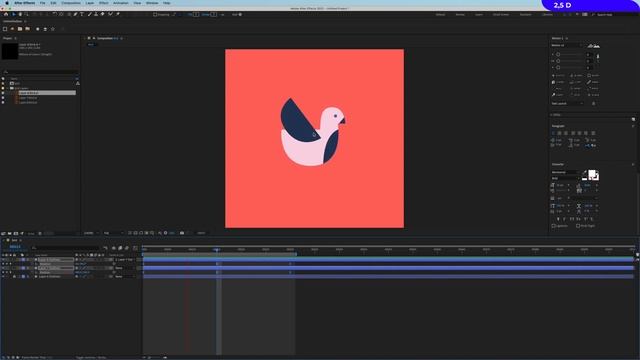The image size is (640, 360).
Task: Click Faux Bold button in Character panel
Action: pos(558,219)
